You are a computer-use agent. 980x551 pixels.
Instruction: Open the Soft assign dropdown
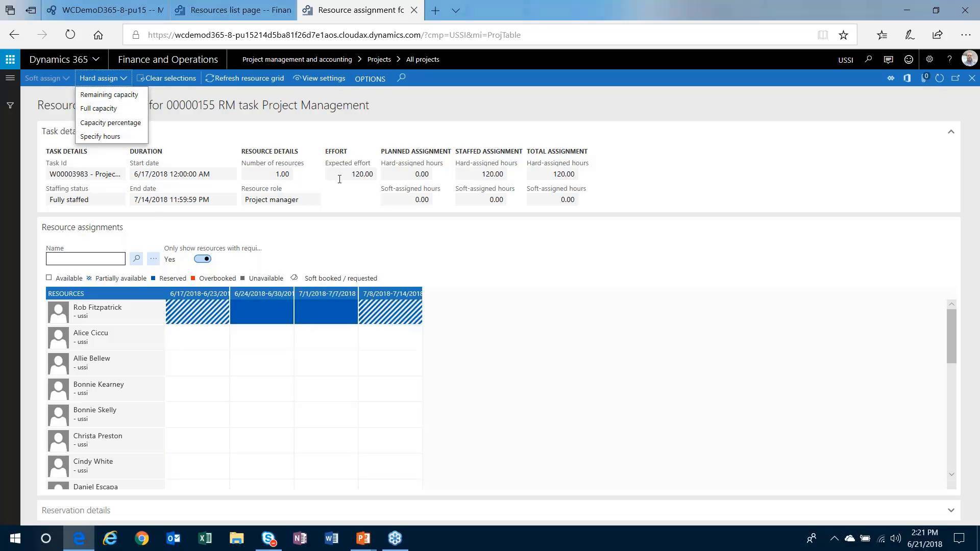pos(47,78)
